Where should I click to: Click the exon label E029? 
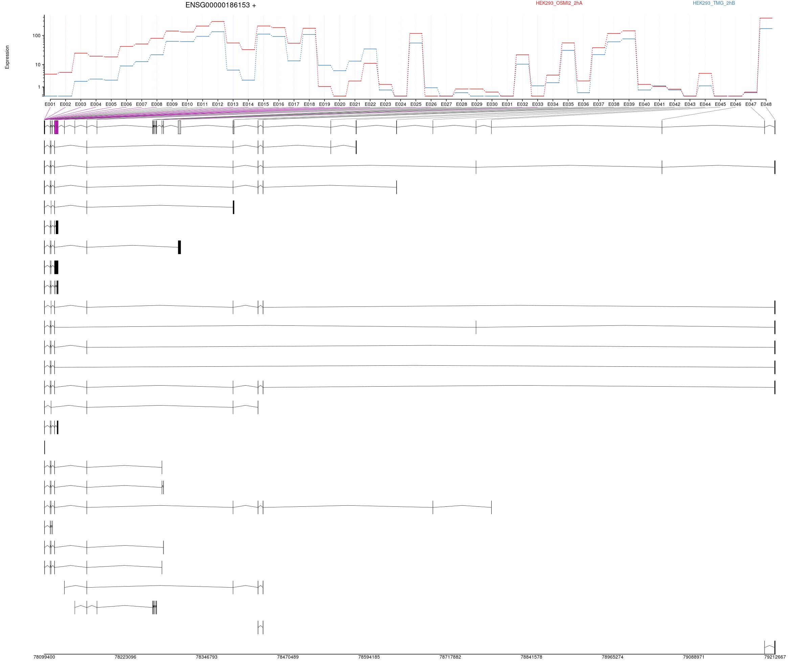point(477,104)
